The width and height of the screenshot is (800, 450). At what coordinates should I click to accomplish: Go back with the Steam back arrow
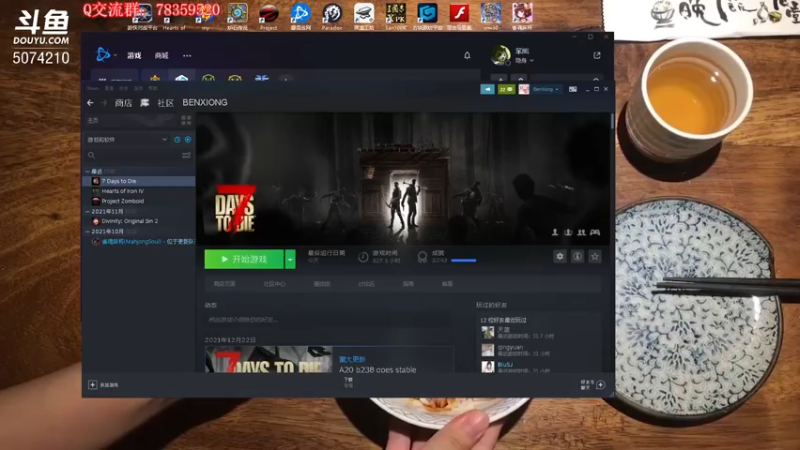pos(90,103)
